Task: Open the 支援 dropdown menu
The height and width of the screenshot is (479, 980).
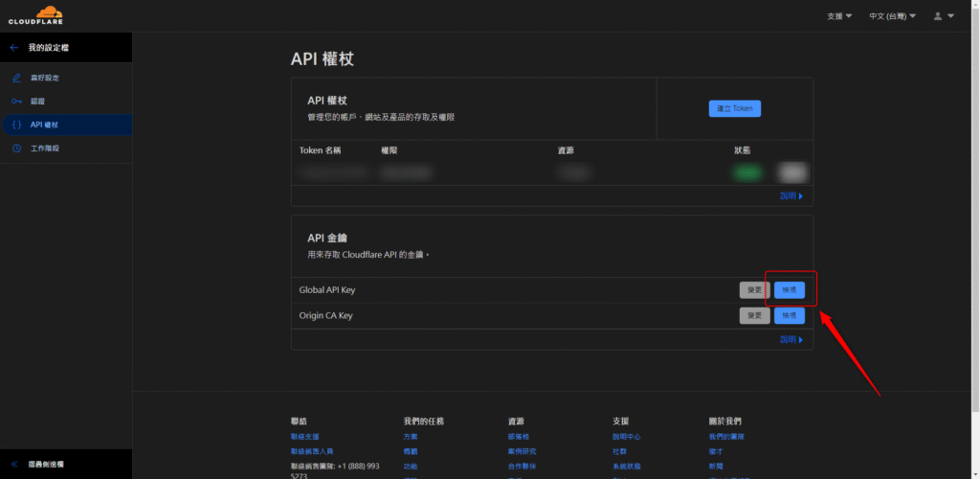Action: pyautogui.click(x=839, y=16)
